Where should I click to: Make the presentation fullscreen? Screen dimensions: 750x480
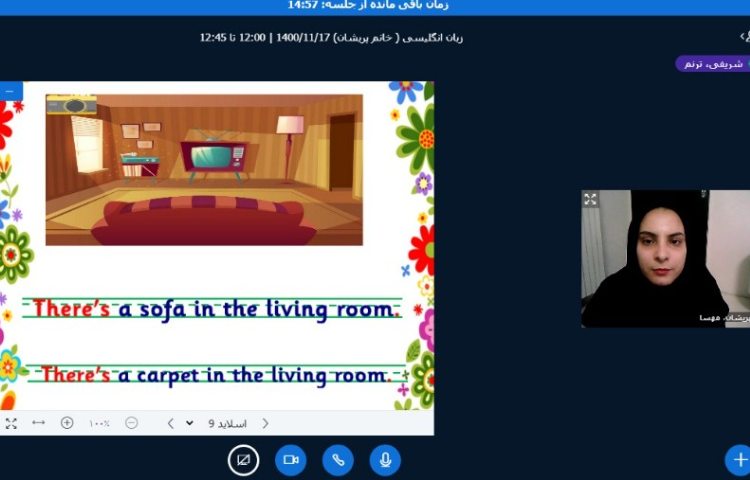(11, 423)
